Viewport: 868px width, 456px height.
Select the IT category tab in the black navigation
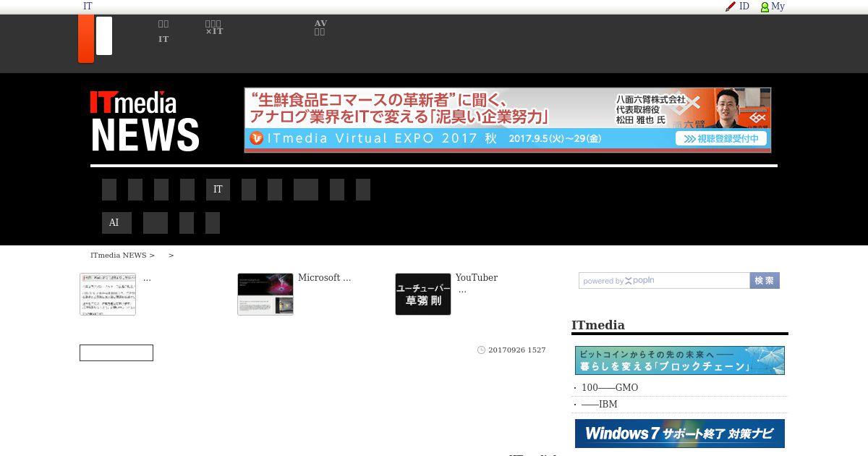[x=218, y=190]
